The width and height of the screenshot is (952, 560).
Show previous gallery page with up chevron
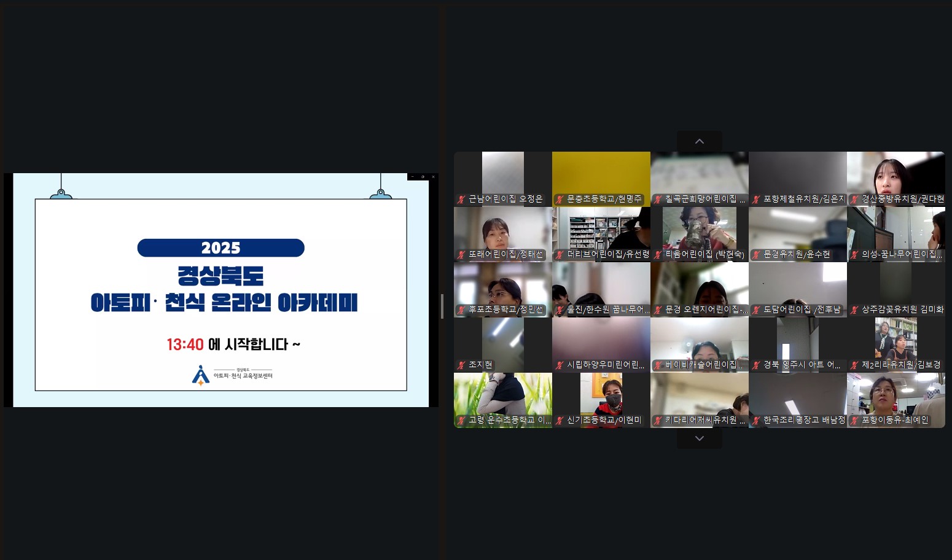(x=699, y=141)
